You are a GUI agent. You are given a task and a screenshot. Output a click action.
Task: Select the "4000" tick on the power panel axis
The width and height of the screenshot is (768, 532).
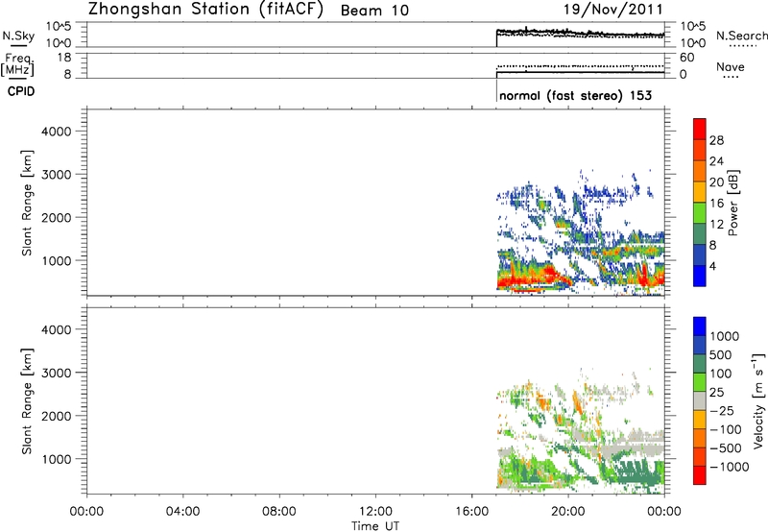pyautogui.click(x=57, y=132)
